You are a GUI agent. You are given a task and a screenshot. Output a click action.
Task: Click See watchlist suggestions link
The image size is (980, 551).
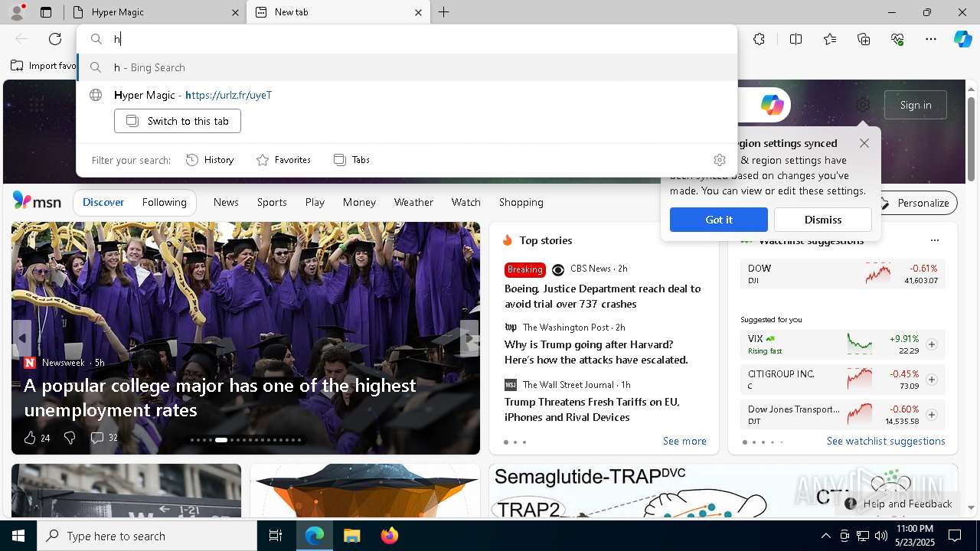[886, 441]
